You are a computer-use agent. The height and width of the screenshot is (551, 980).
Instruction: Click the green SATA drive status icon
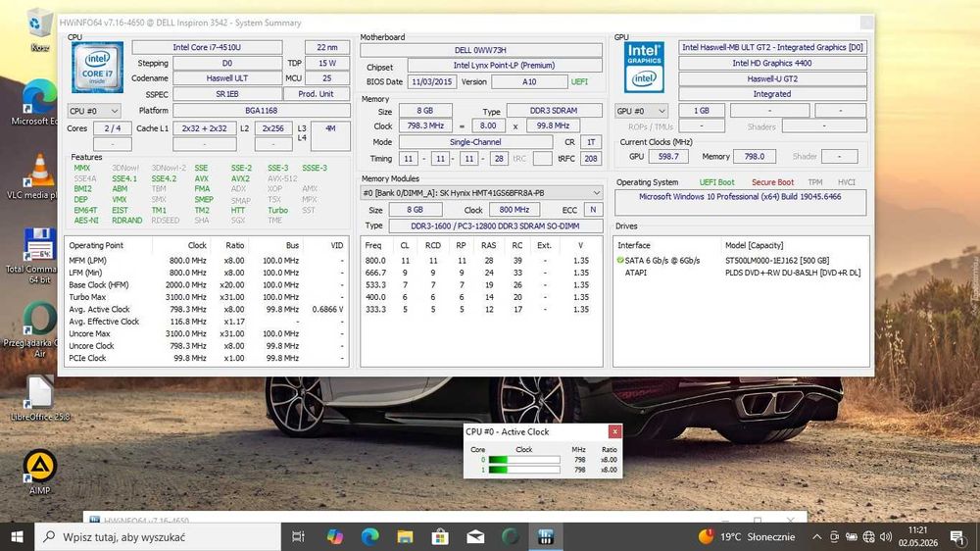(620, 260)
